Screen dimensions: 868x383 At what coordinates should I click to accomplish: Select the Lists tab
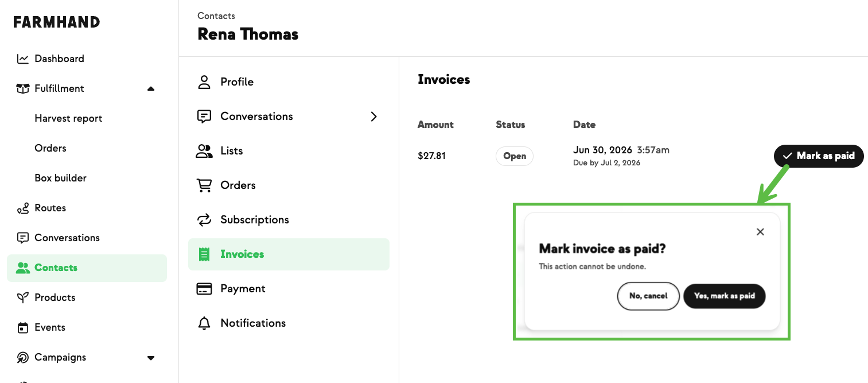(x=289, y=151)
